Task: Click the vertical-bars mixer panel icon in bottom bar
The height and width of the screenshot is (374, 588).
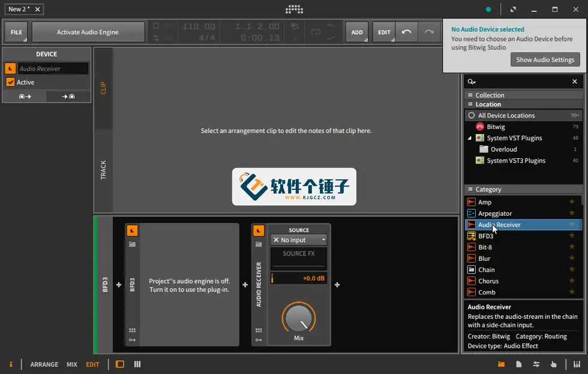Action: coord(137,364)
